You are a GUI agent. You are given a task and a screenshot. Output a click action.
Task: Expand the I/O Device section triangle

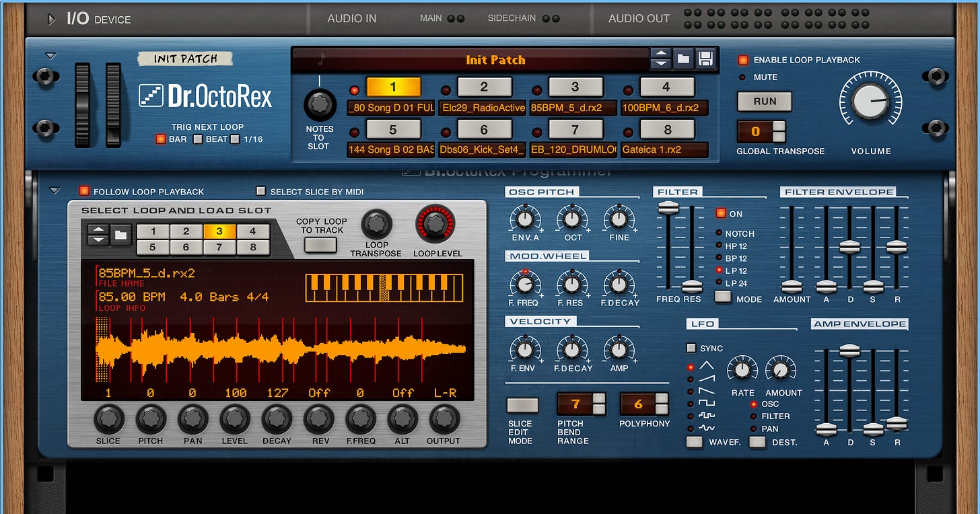52,20
